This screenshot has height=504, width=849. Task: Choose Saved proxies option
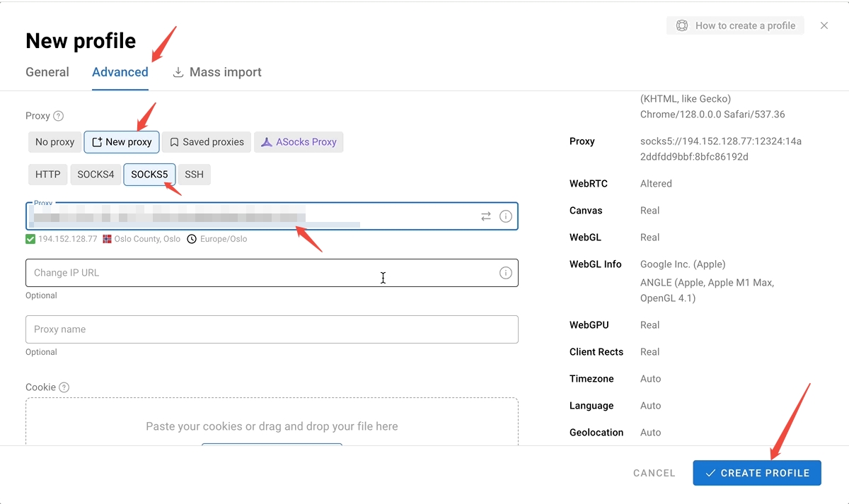point(207,142)
